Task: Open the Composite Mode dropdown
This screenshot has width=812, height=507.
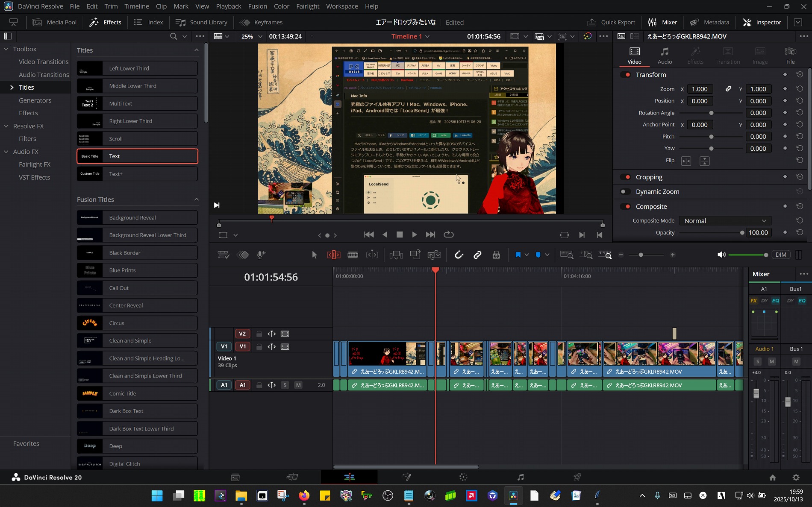Action: pyautogui.click(x=725, y=221)
